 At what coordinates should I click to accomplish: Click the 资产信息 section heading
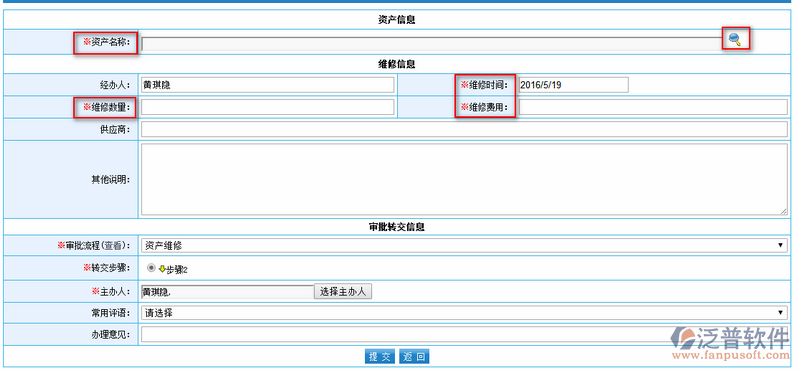coord(396,20)
